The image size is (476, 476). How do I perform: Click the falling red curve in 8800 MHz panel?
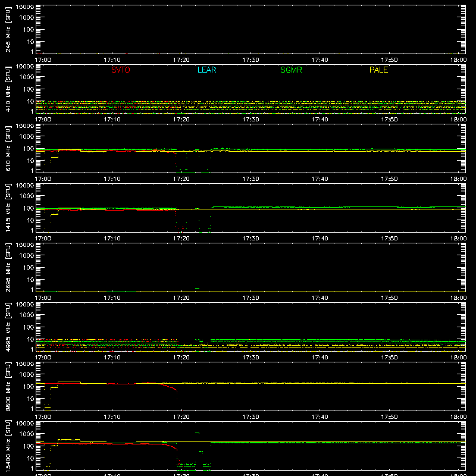click(x=168, y=388)
